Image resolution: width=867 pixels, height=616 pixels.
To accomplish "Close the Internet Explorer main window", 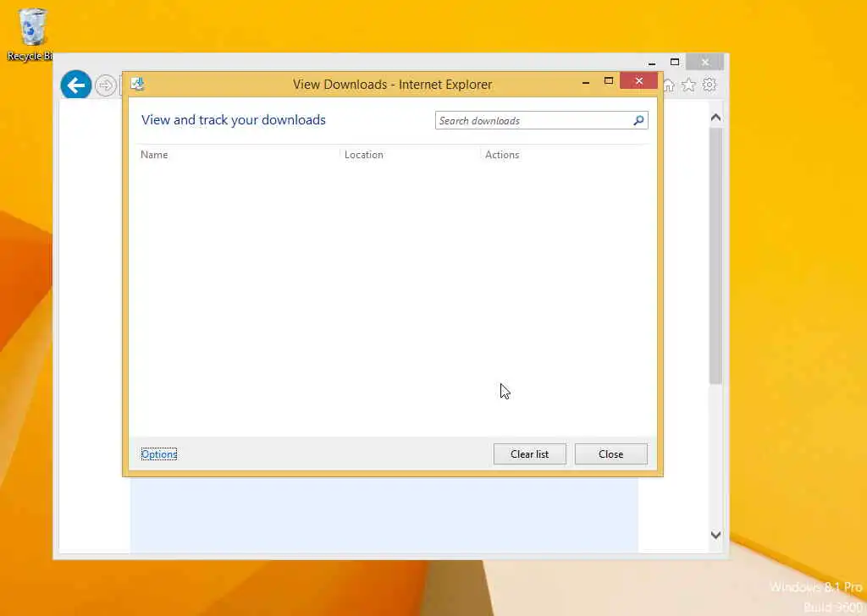I will click(x=705, y=62).
